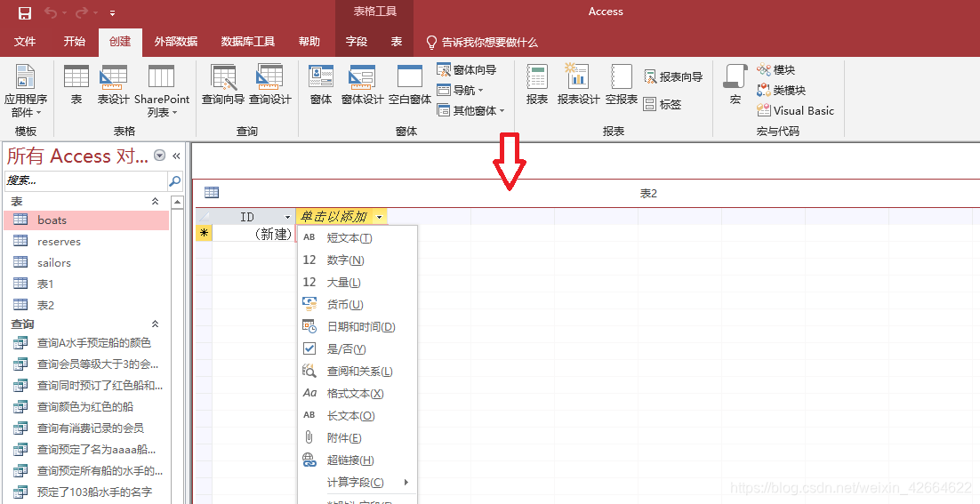
Task: Select the boats table
Action: point(86,220)
